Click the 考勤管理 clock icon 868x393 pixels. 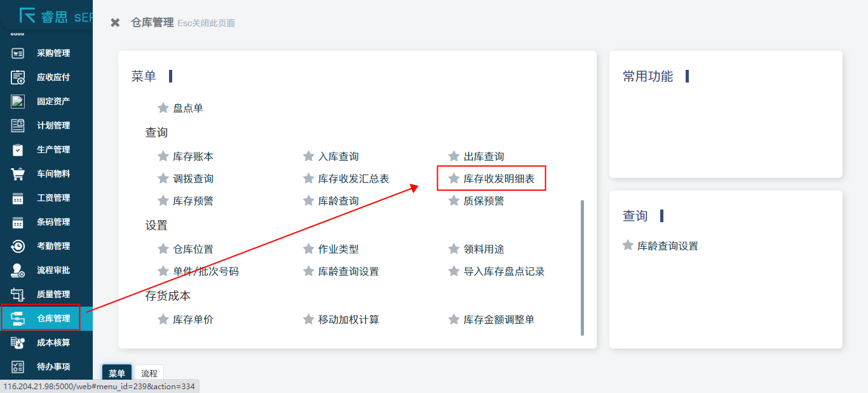pyautogui.click(x=18, y=246)
